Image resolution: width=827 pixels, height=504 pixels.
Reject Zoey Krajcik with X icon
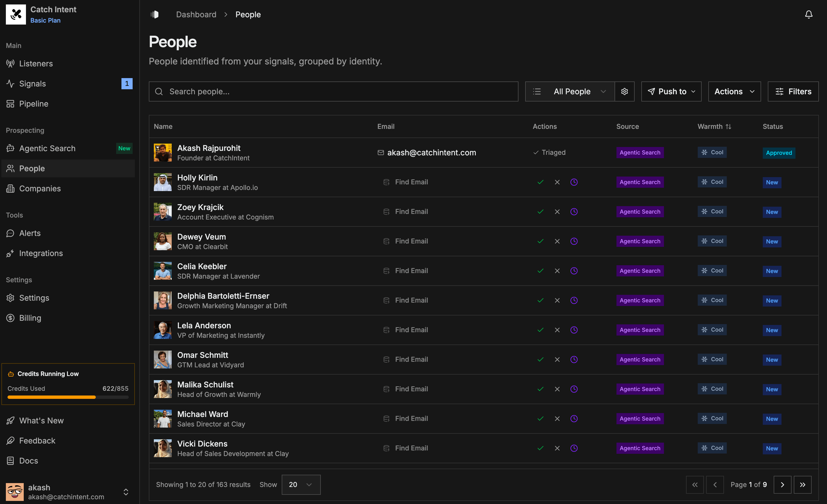[x=557, y=212]
